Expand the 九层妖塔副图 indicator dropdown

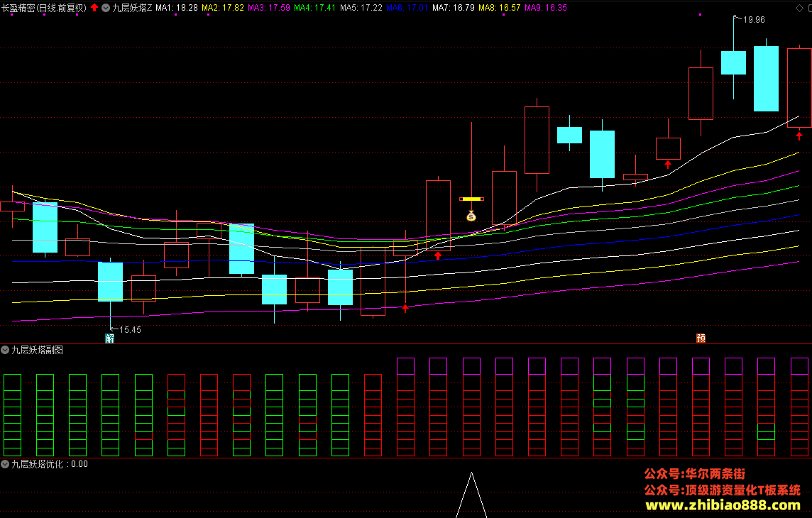(x=5, y=350)
